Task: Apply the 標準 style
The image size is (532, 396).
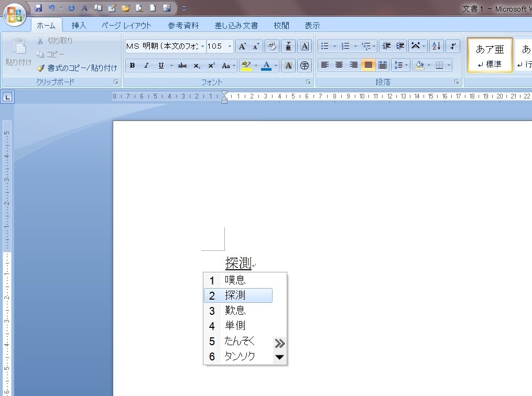Action: tap(490, 56)
